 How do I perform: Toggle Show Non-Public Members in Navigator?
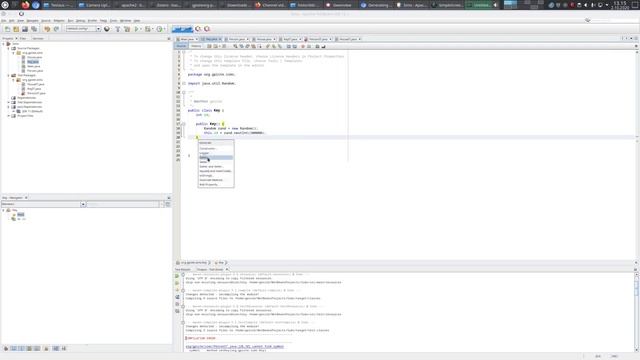[29, 349]
